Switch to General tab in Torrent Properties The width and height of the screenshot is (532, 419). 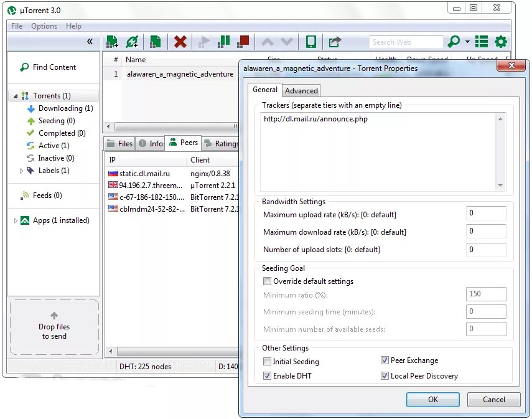pos(265,90)
